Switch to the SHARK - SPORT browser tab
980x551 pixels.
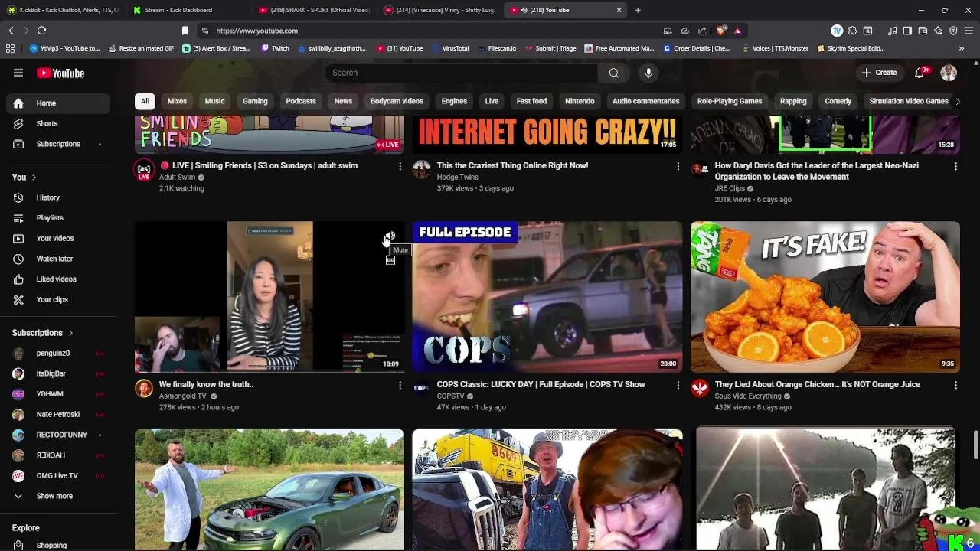tap(314, 10)
